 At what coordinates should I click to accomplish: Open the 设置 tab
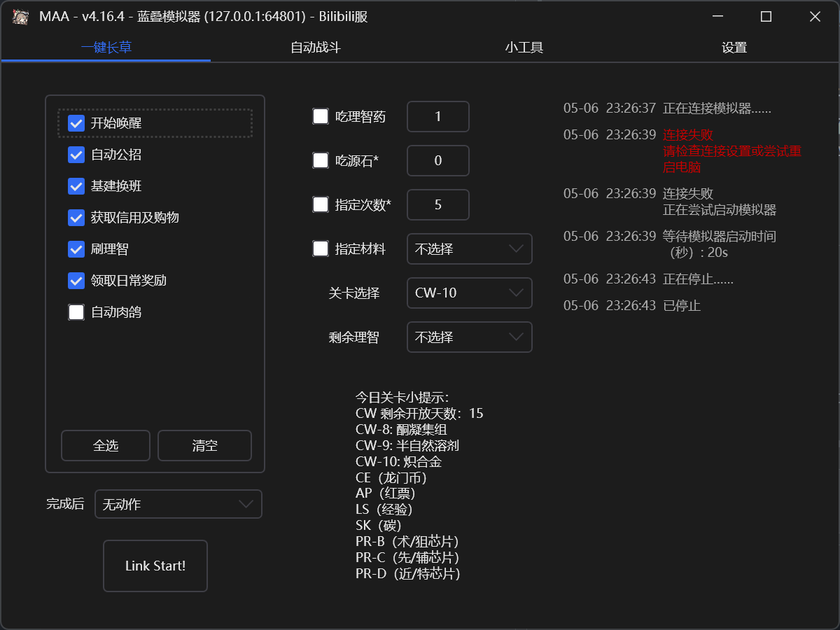734,47
